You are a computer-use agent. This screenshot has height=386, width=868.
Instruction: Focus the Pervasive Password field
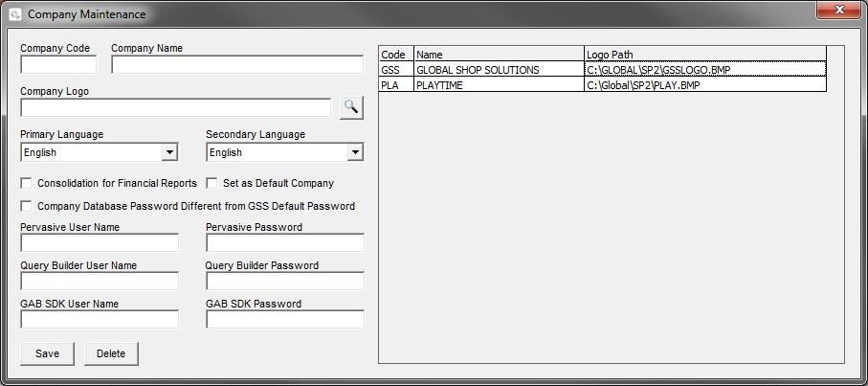[285, 242]
